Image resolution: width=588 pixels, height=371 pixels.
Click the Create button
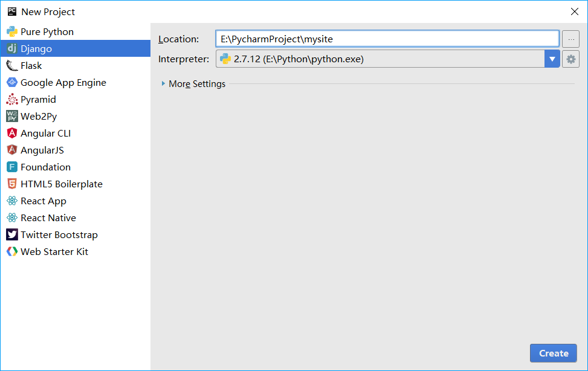coord(554,353)
